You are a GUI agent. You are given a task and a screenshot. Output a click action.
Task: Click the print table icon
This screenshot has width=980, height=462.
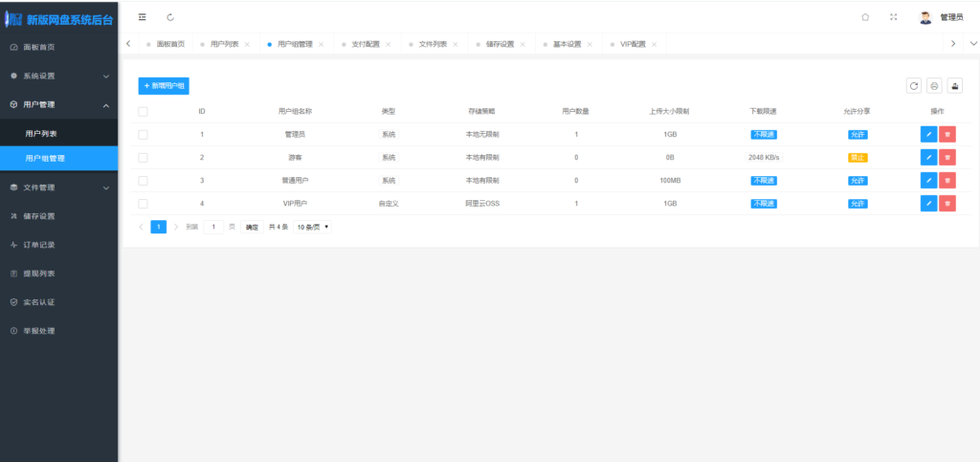[x=934, y=86]
